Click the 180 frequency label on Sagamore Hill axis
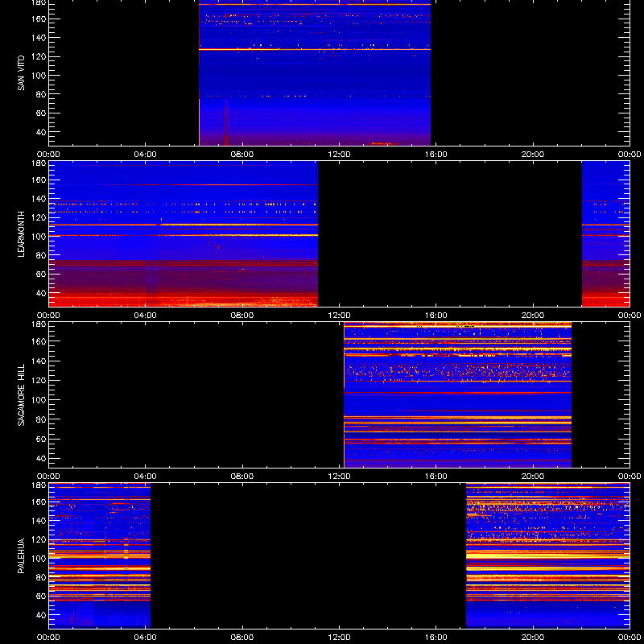The width and height of the screenshot is (644, 644). click(39, 324)
